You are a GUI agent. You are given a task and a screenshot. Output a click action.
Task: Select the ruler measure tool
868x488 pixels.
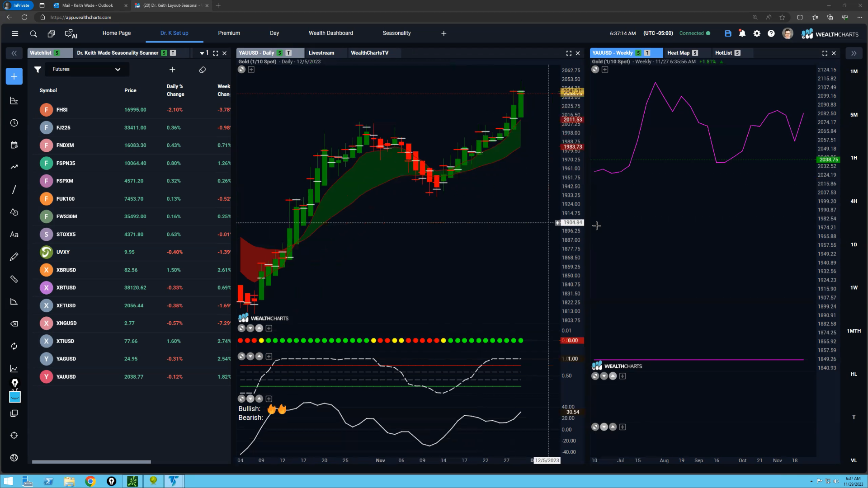[14, 279]
